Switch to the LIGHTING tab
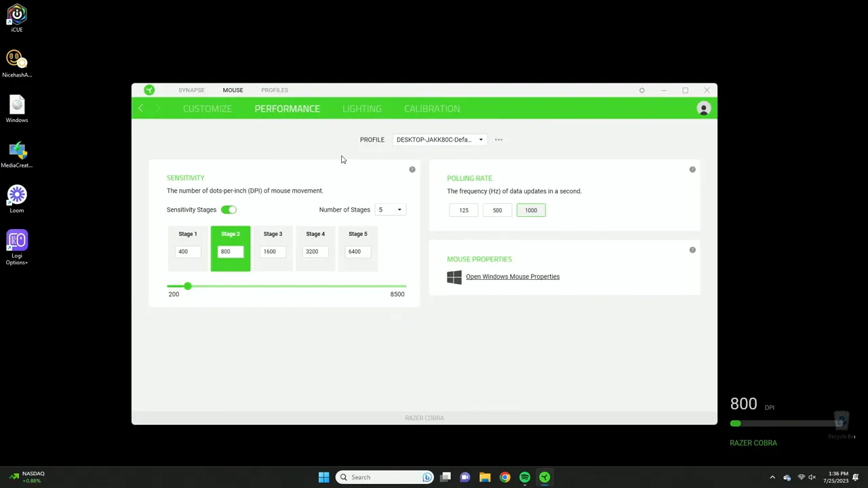The width and height of the screenshot is (868, 488). click(361, 108)
